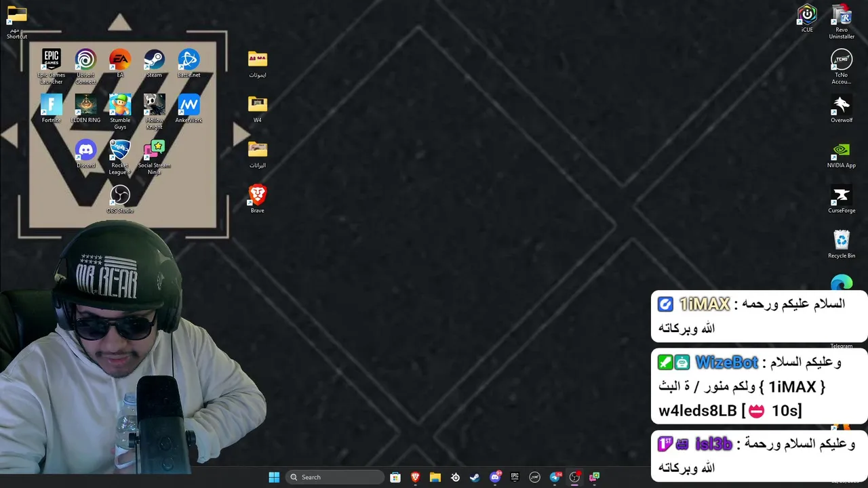Screen dimensions: 868x488
Task: Select the NVIDIA App desktop icon
Action: pos(842,154)
